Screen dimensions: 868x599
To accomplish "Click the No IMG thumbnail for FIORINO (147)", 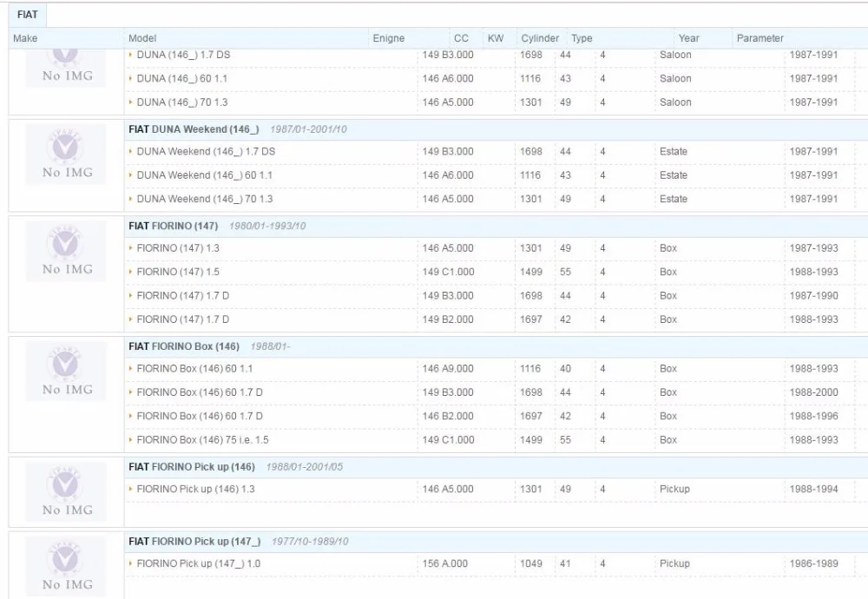I will click(67, 252).
